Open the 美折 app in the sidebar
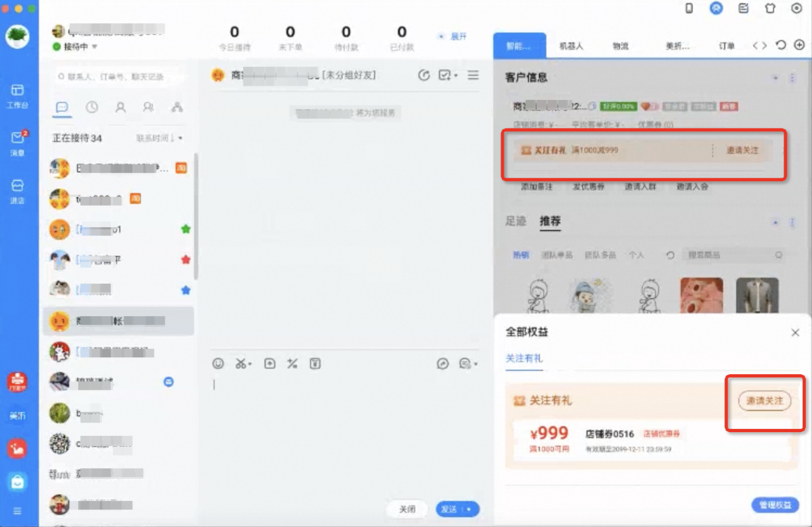 pyautogui.click(x=17, y=415)
